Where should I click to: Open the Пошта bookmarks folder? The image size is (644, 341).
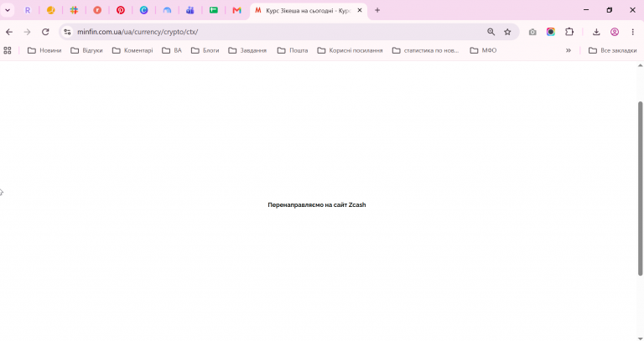click(x=293, y=50)
